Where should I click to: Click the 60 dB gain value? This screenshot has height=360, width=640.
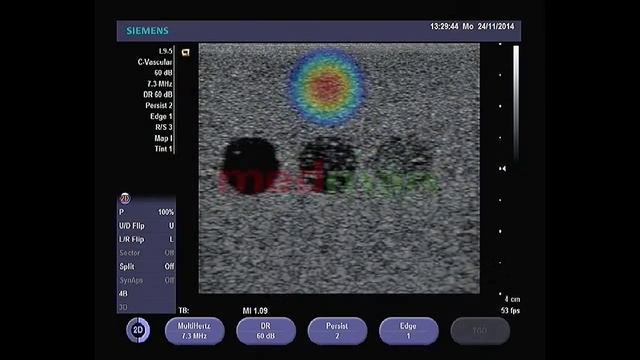[x=163, y=73]
